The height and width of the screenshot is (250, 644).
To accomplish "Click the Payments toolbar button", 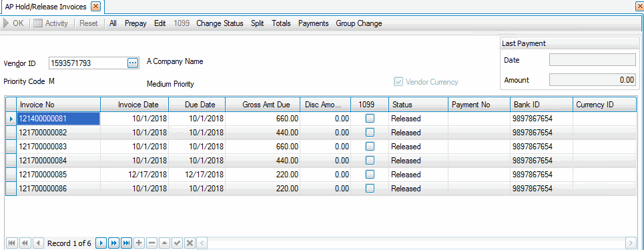I will [x=314, y=23].
